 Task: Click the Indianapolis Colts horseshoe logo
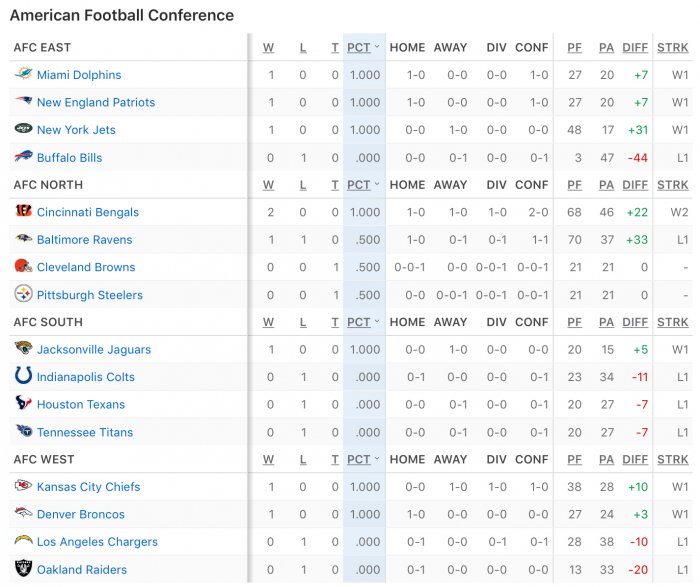coord(23,375)
